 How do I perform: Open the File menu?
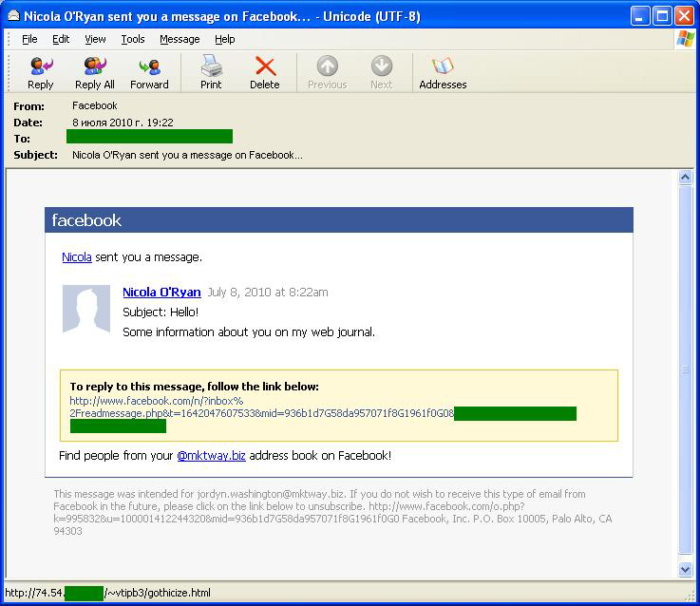click(29, 39)
